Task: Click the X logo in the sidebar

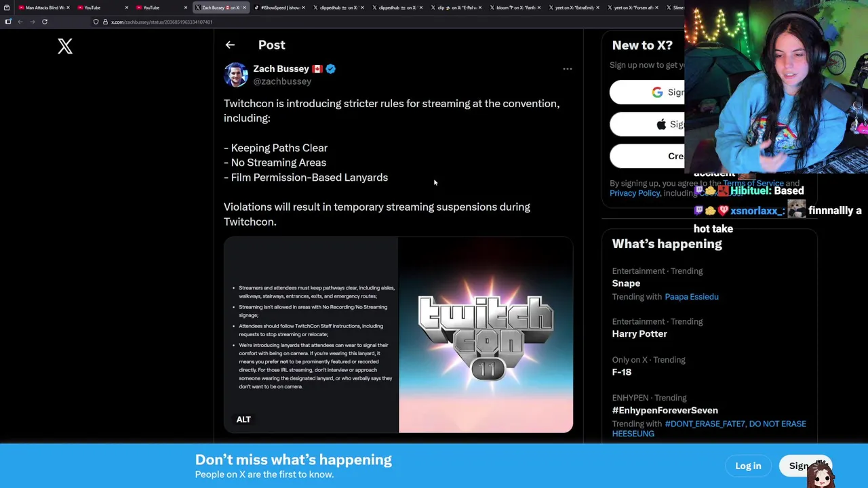Action: tap(65, 46)
